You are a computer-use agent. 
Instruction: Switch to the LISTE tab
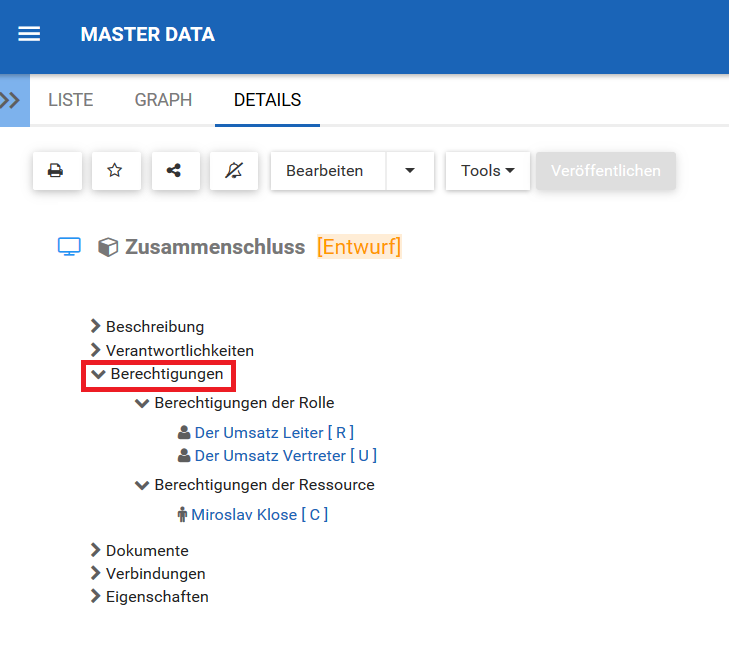coord(70,100)
